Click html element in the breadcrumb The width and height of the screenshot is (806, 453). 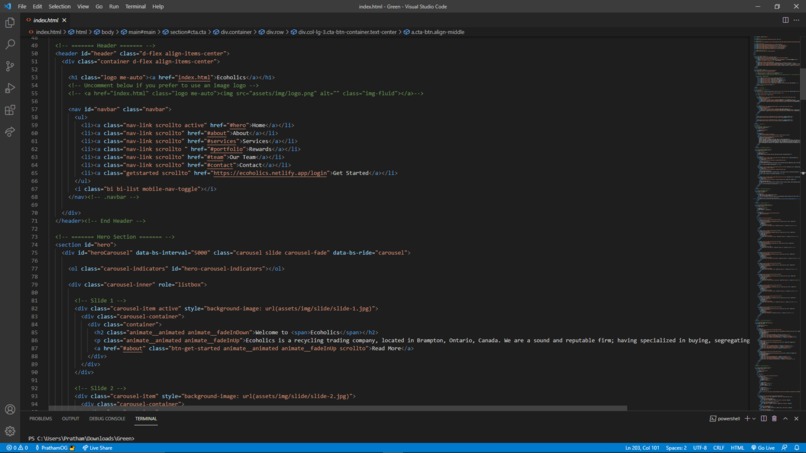pyautogui.click(x=81, y=32)
